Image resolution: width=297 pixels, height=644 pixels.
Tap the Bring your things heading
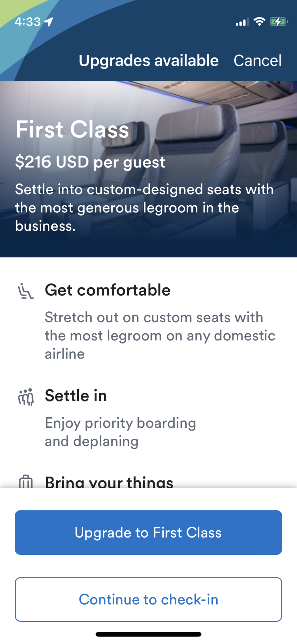click(109, 482)
